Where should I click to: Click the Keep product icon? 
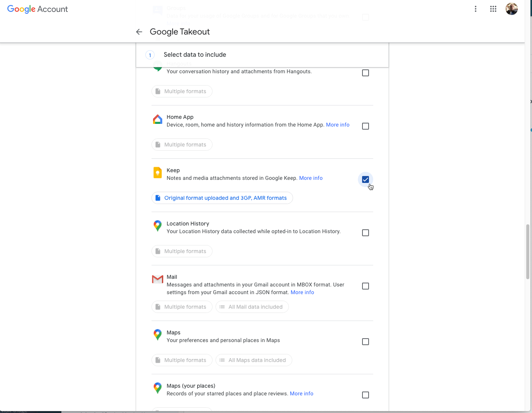tap(158, 173)
